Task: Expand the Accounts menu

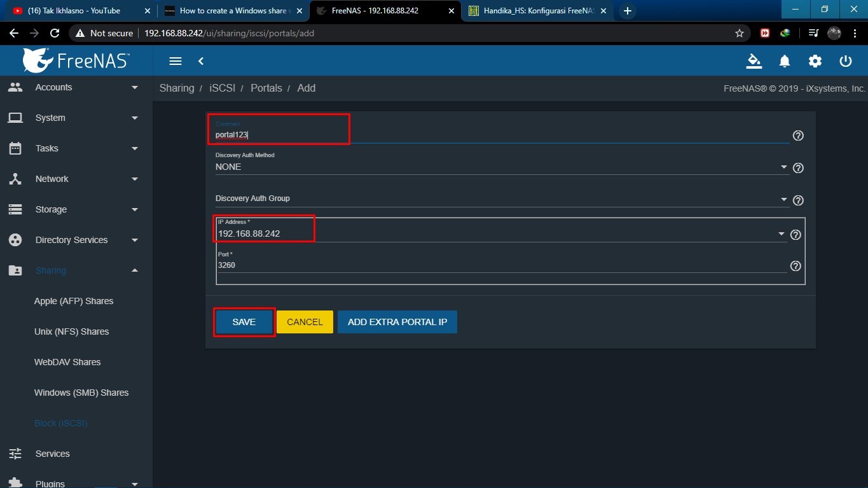Action: [135, 87]
